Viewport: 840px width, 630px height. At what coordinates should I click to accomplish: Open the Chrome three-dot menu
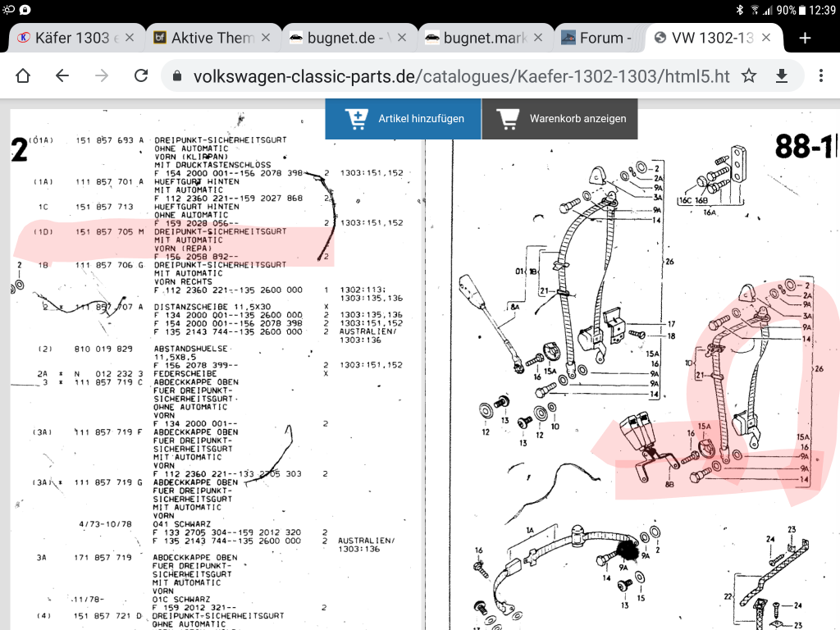click(819, 75)
